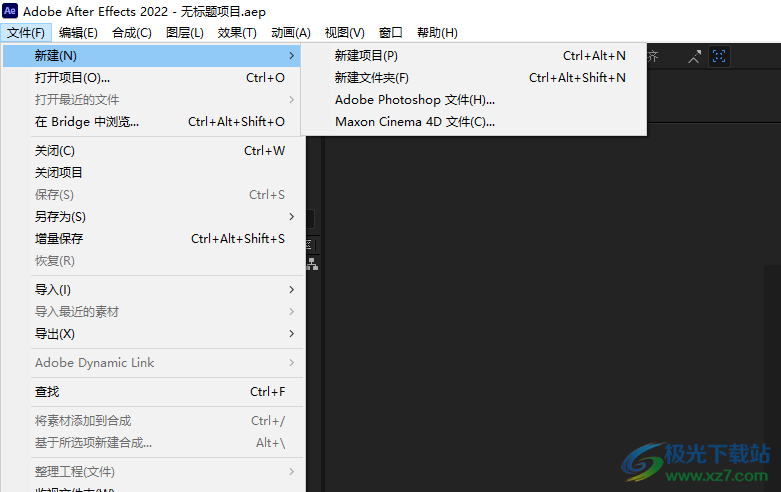Click the flowchart hierarchy icon
781x492 pixels.
pyautogui.click(x=312, y=264)
